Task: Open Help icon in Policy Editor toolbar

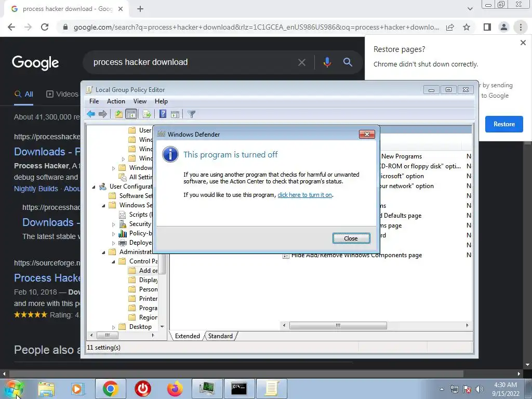Action: tap(163, 114)
